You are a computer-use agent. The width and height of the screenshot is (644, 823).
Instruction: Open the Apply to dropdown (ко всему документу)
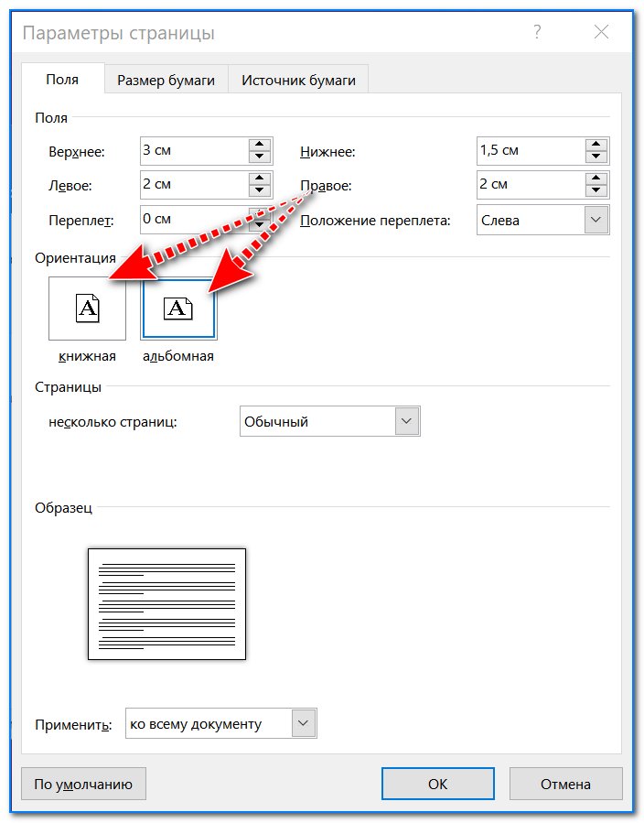pyautogui.click(x=303, y=723)
